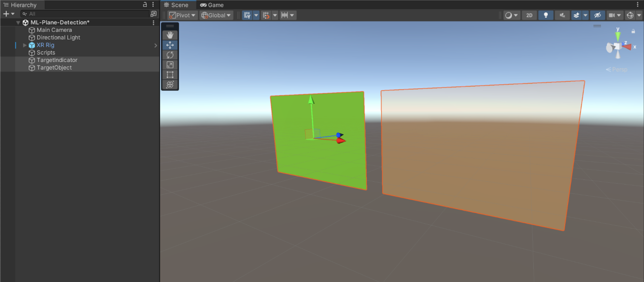Image resolution: width=644 pixels, height=282 pixels.
Task: Select the Hand view tool
Action: coord(170,35)
